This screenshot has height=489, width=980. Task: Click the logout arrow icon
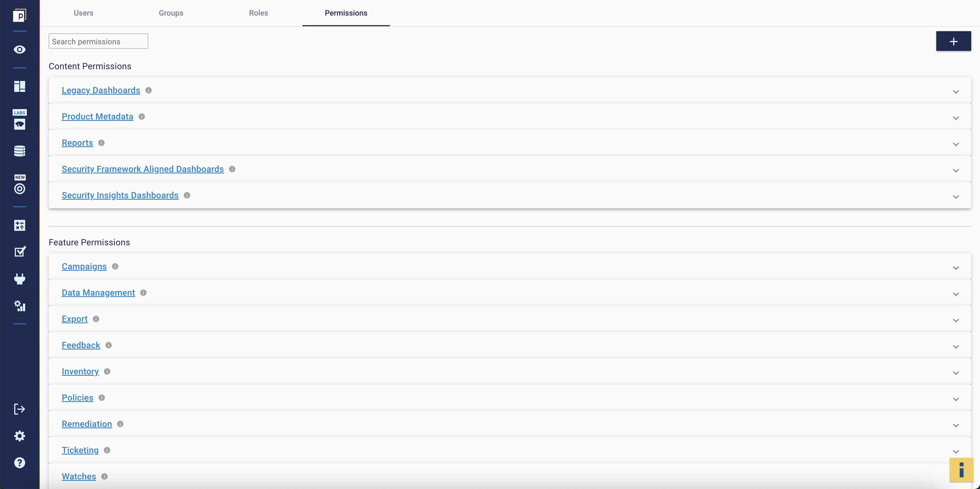pyautogui.click(x=19, y=409)
